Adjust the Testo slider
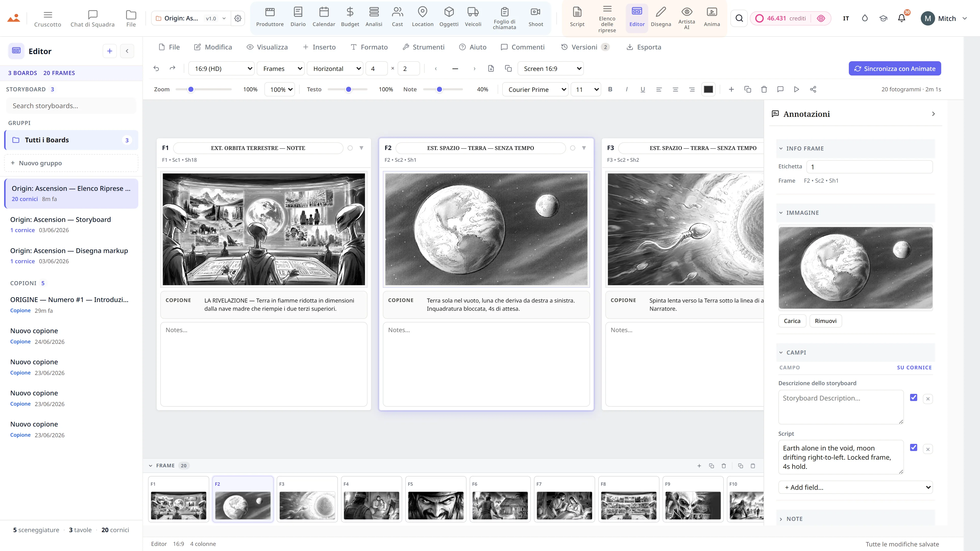 [x=348, y=89]
